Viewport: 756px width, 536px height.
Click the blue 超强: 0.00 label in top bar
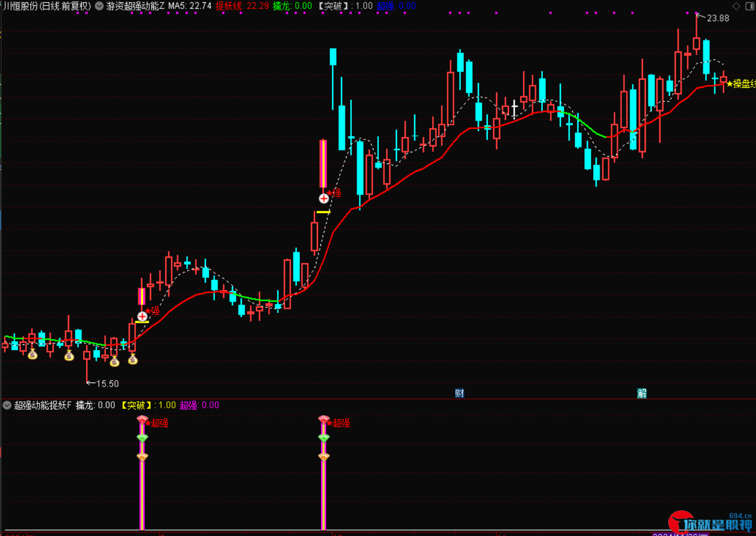pyautogui.click(x=396, y=6)
